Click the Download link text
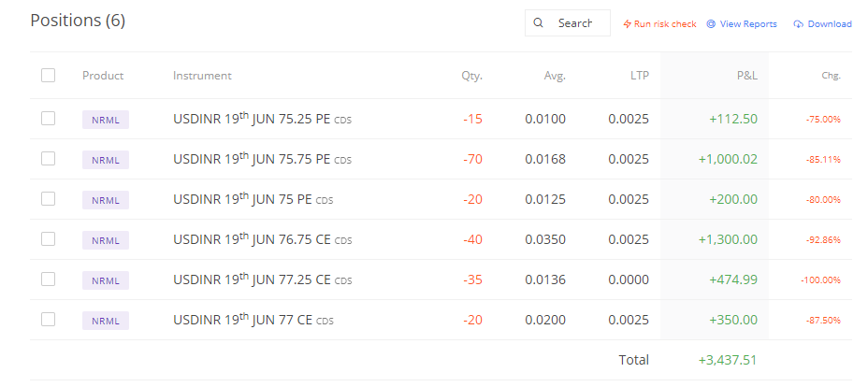 click(x=830, y=24)
